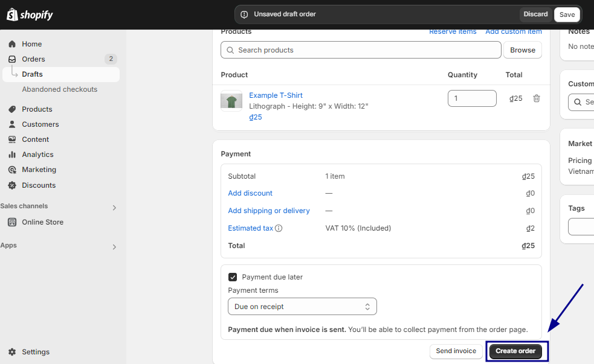Click the VAT 10% (Included) text
The height and width of the screenshot is (364, 594).
coord(358,228)
